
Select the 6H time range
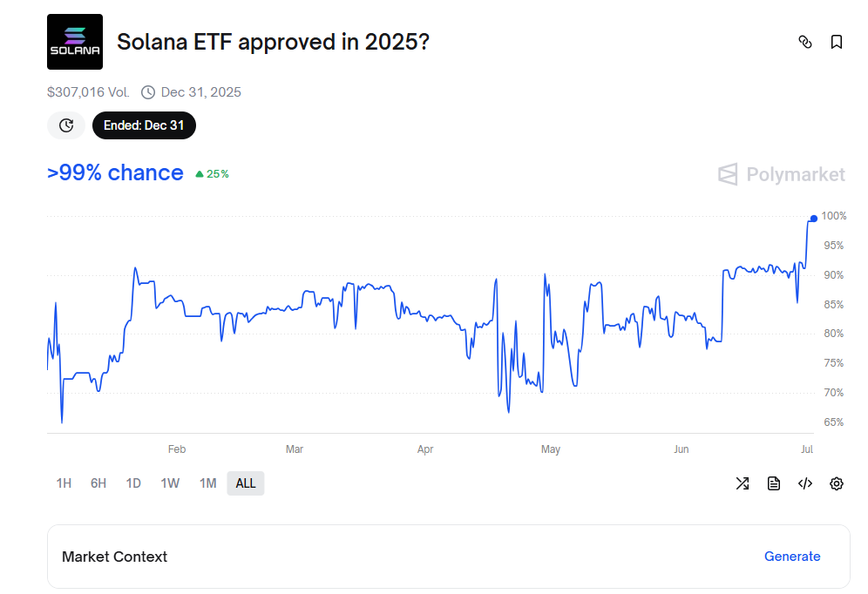(x=98, y=483)
